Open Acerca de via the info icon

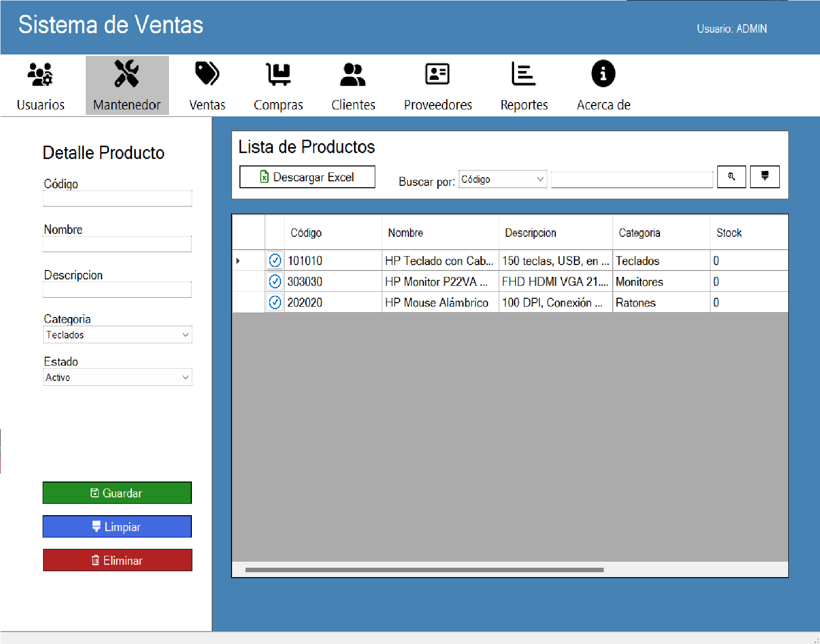click(x=603, y=74)
